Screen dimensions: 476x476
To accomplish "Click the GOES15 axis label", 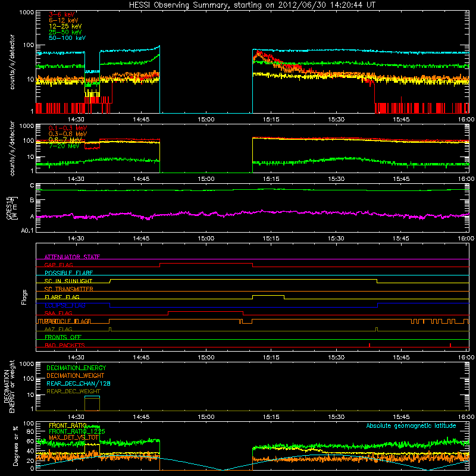I will pyautogui.click(x=10, y=208).
